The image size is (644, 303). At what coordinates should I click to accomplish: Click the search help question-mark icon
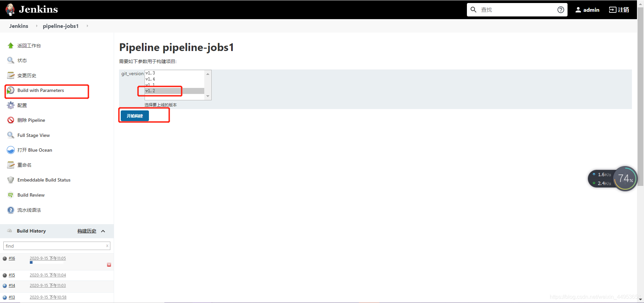pyautogui.click(x=560, y=10)
